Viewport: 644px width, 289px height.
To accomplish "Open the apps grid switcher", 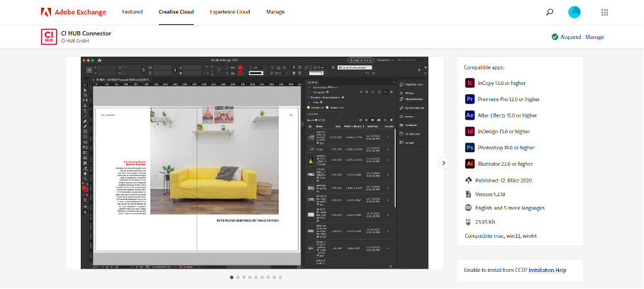I will pos(604,12).
